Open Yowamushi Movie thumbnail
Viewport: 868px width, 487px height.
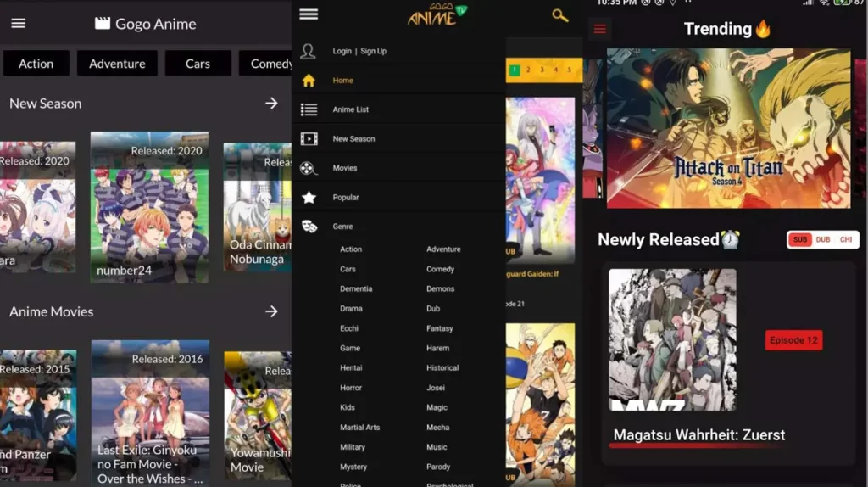coord(258,416)
